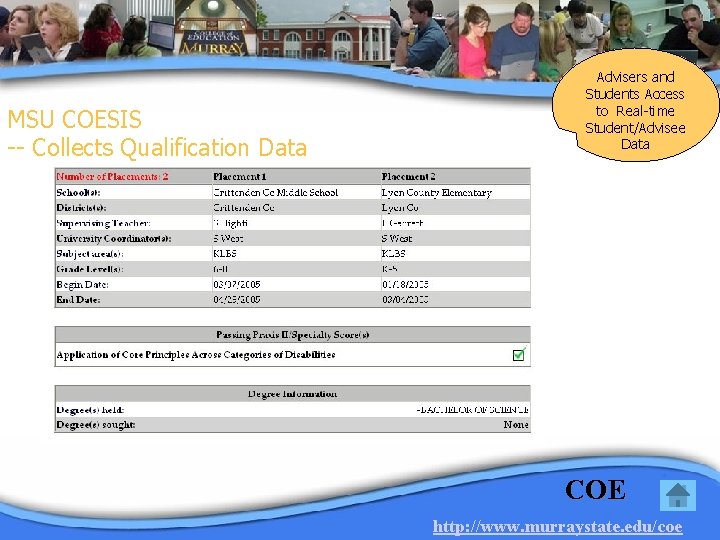Click the School(s) row label

[78, 192]
